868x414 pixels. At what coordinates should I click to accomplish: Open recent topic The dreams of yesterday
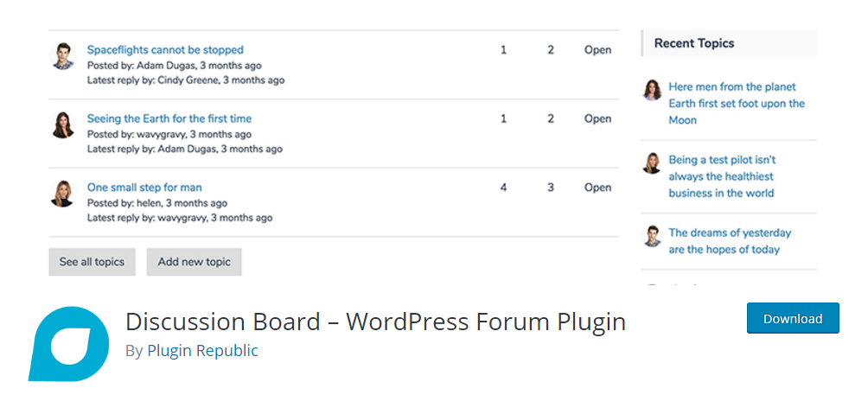pos(730,241)
